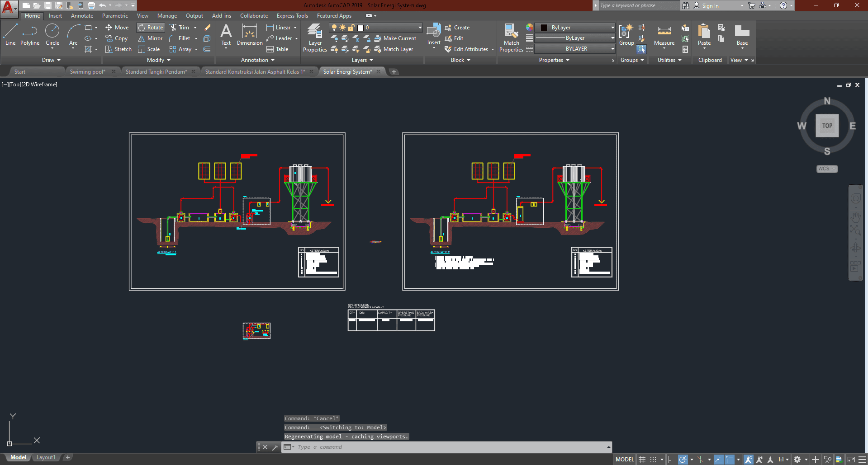Toggle snap mode in status bar
Image resolution: width=868 pixels, height=465 pixels.
[x=653, y=460]
